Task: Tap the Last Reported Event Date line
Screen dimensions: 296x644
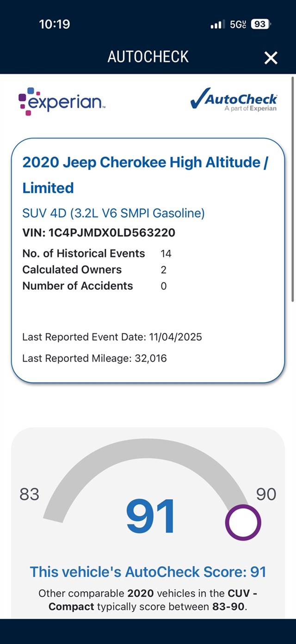Action: pos(112,337)
